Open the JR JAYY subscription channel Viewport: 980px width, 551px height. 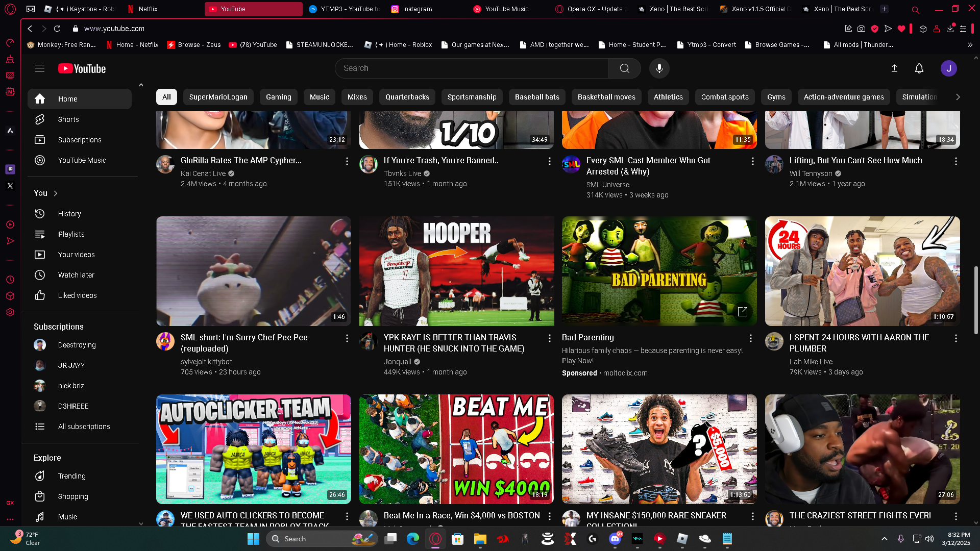click(80, 365)
